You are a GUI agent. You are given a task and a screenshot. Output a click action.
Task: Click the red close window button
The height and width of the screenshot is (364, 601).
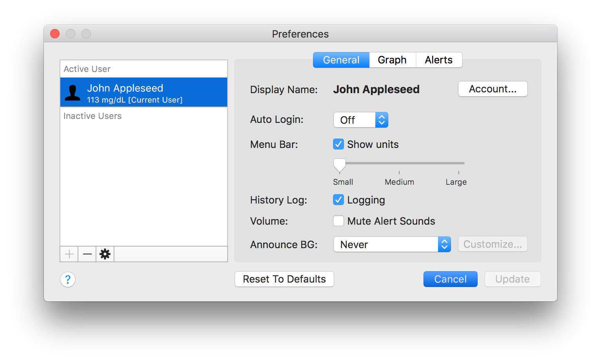coord(55,34)
